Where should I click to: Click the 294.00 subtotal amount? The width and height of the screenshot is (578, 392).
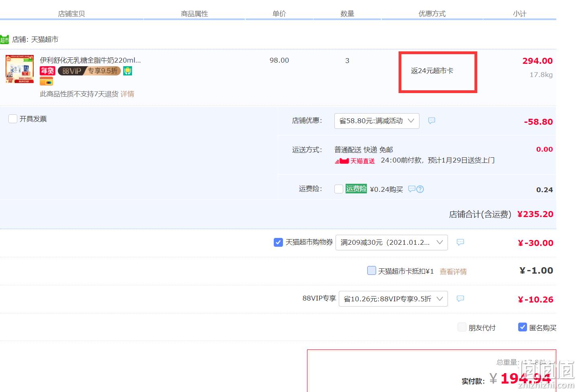(537, 61)
